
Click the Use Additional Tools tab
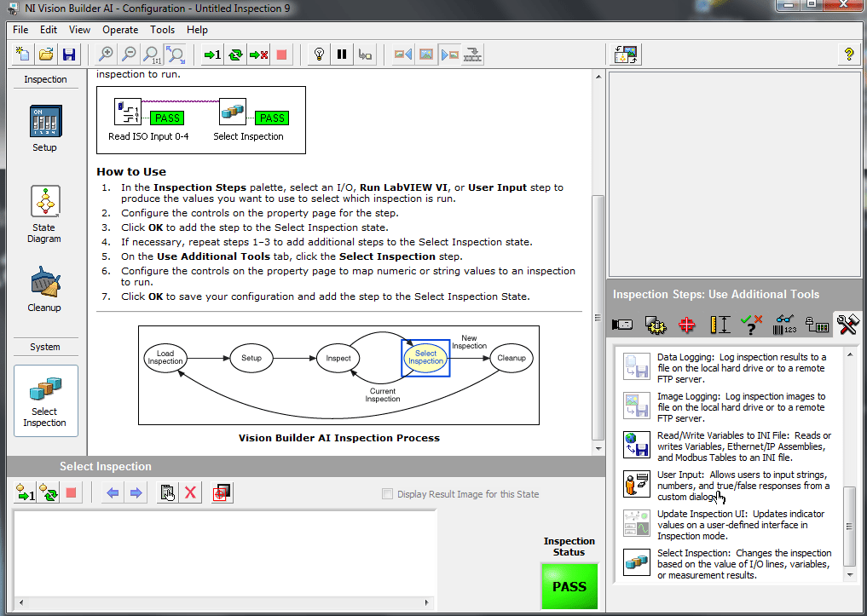(x=846, y=324)
